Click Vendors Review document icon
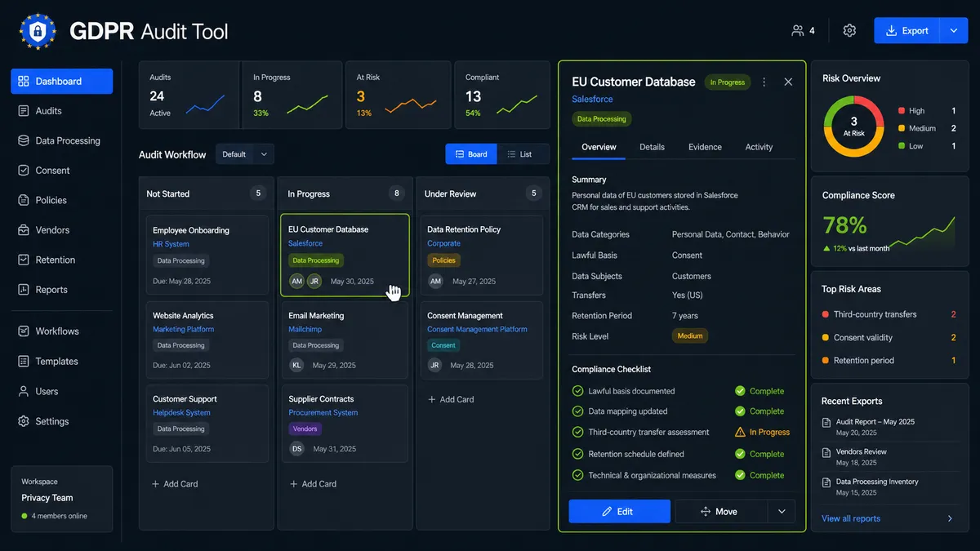The image size is (980, 551). (826, 452)
